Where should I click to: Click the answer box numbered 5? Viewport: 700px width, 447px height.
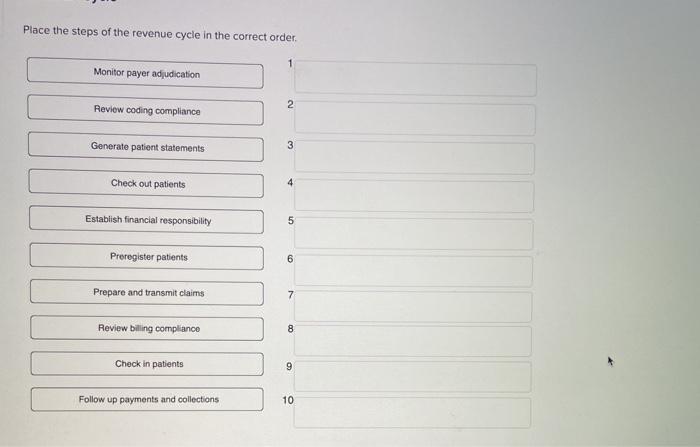[413, 234]
